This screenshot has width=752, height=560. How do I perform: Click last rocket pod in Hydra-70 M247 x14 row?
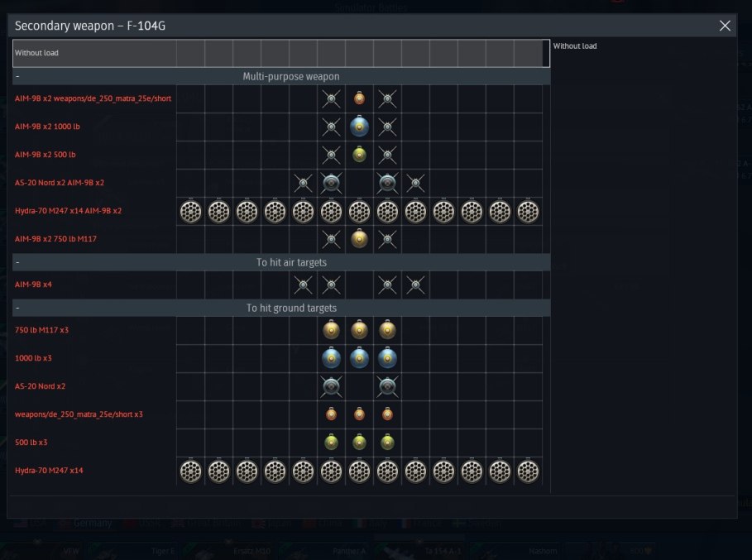528,471
